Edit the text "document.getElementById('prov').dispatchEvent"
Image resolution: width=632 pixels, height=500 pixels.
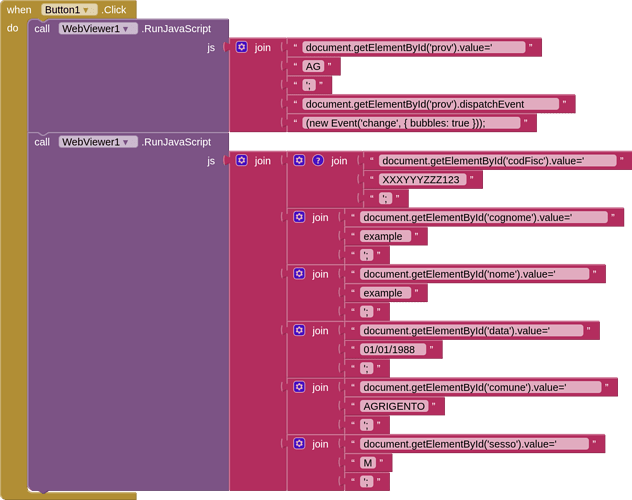pos(431,104)
